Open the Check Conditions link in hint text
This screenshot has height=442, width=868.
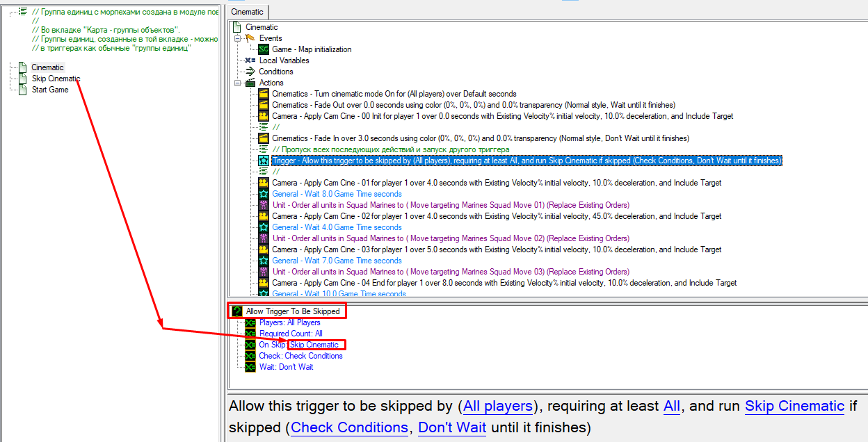pyautogui.click(x=349, y=427)
